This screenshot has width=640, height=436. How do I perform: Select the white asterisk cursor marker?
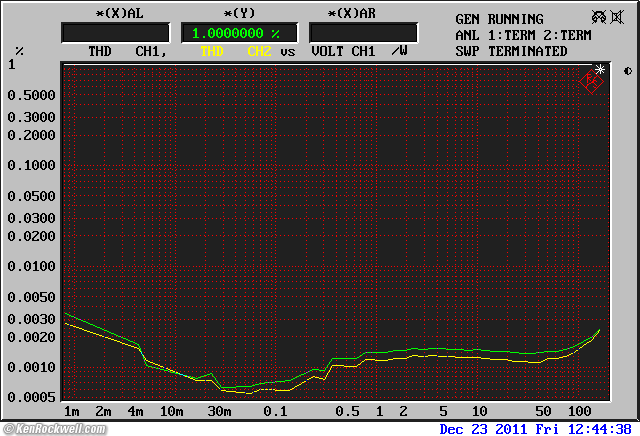[x=600, y=69]
